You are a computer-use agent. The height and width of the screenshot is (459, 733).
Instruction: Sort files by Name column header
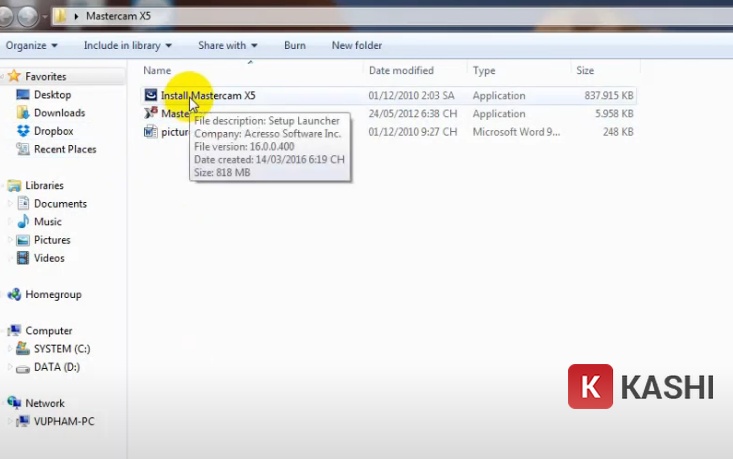click(x=156, y=71)
